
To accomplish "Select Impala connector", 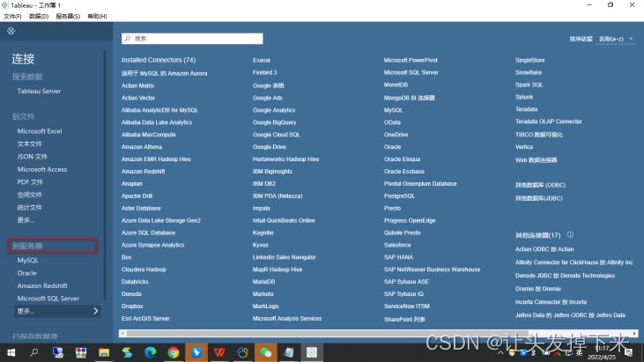I will pos(262,209).
